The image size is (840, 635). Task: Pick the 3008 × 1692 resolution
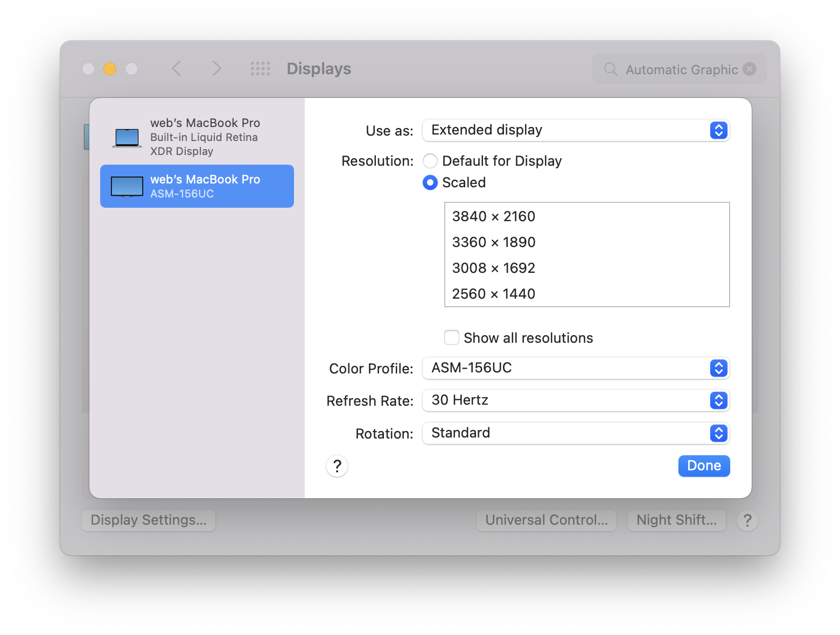pos(587,268)
